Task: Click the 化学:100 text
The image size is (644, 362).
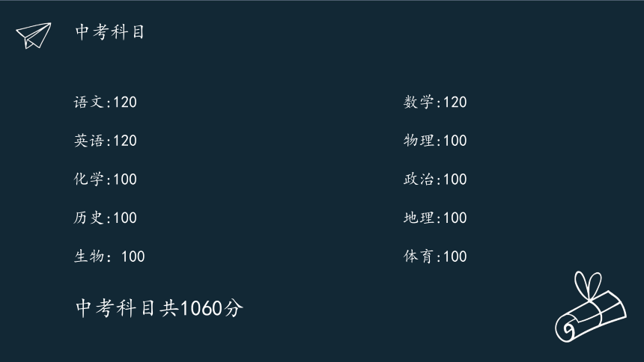Action: (x=105, y=180)
